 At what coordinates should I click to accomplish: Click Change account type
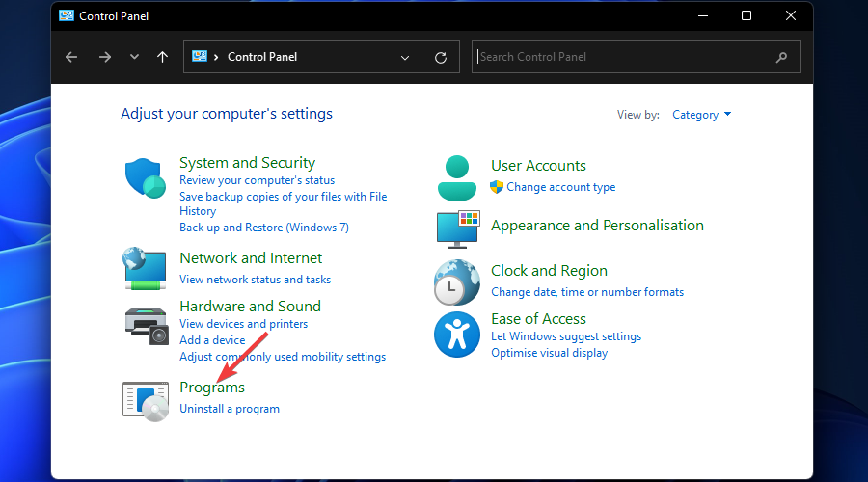click(x=560, y=187)
